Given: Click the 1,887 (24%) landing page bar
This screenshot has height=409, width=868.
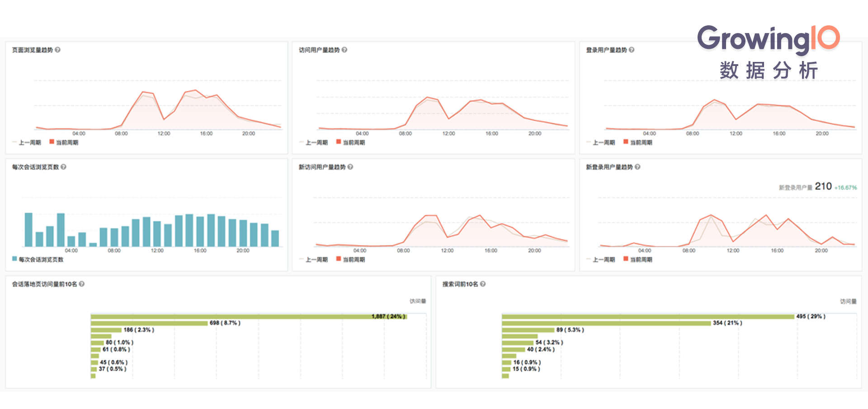Looking at the screenshot, I should [249, 317].
